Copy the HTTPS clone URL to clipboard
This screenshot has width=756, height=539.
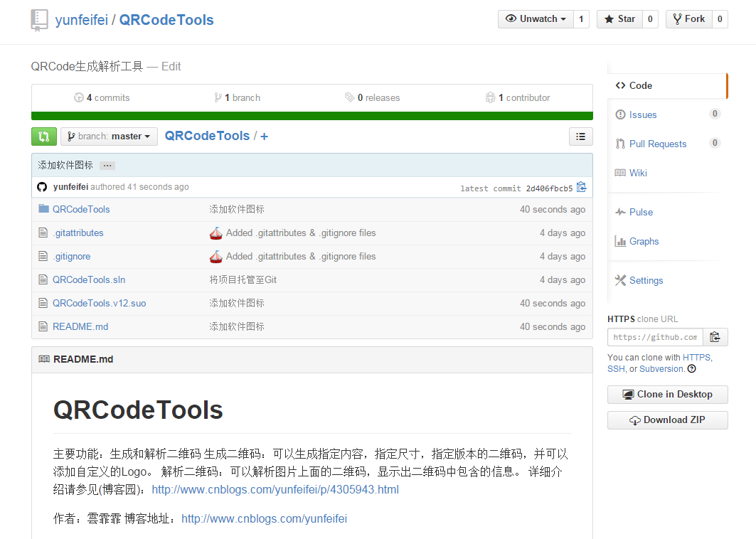point(715,337)
